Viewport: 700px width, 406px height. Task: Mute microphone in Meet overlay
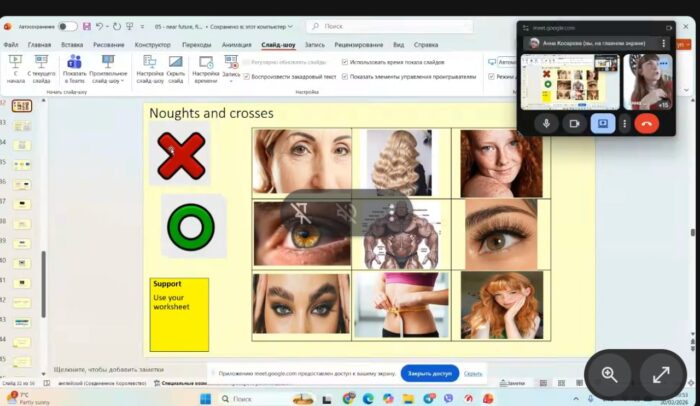(x=546, y=123)
